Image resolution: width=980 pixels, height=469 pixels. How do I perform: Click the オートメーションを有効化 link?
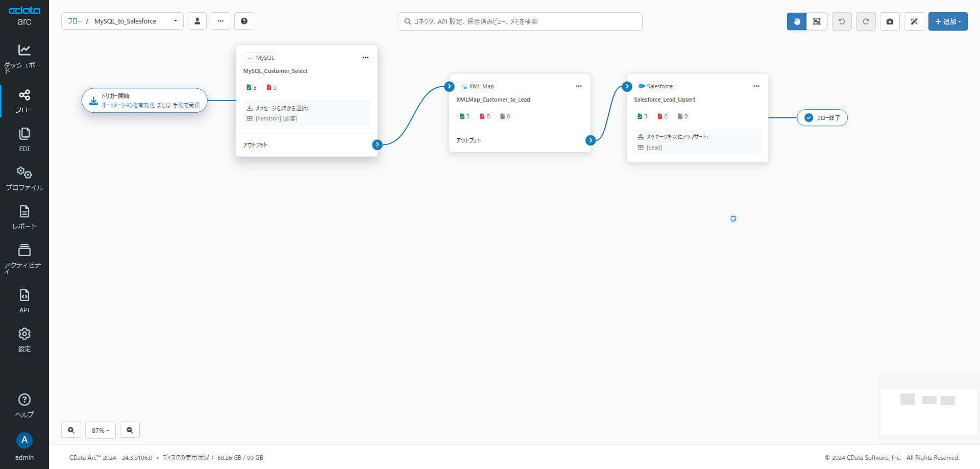point(128,105)
